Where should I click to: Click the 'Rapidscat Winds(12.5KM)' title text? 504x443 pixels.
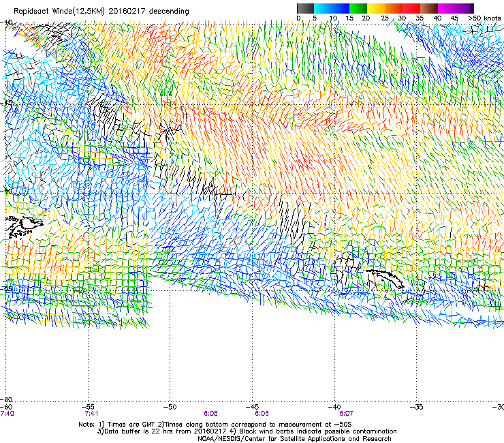click(x=59, y=11)
